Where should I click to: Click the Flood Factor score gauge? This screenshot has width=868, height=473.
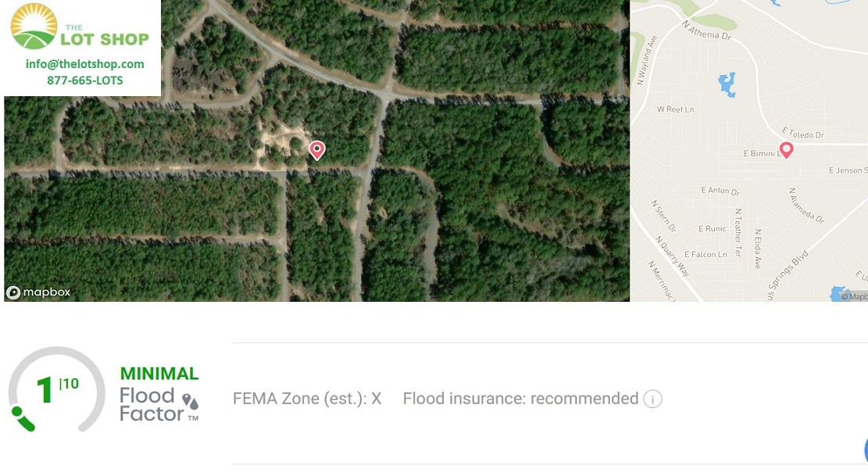56,389
